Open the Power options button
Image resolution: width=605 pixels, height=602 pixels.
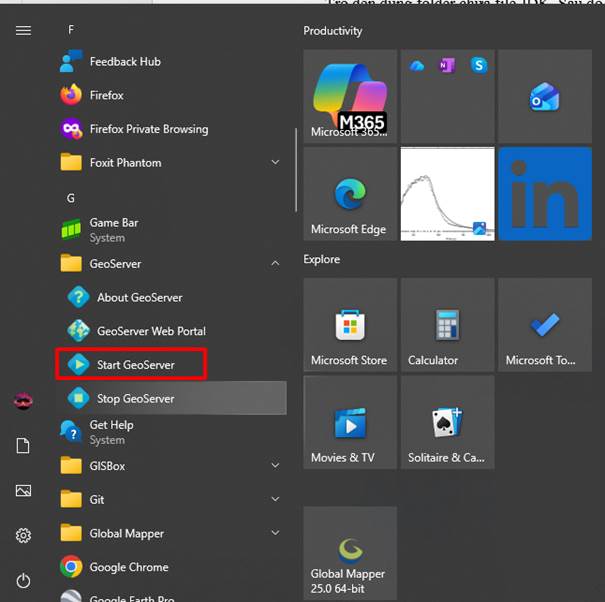23,580
